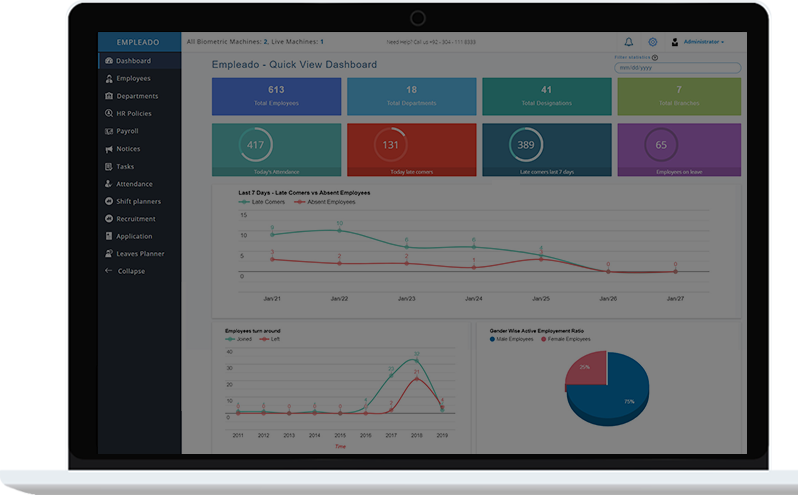Click the 2018 Left data point 21
This screenshot has width=798, height=495.
(417, 378)
